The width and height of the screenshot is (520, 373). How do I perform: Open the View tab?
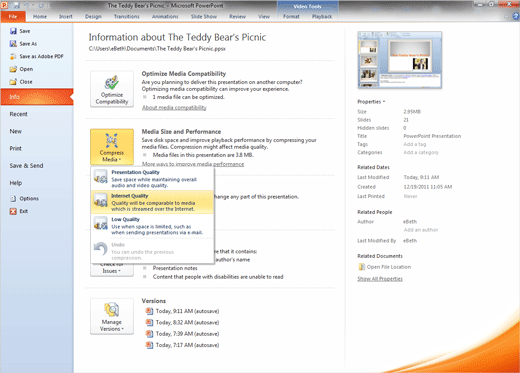(264, 16)
